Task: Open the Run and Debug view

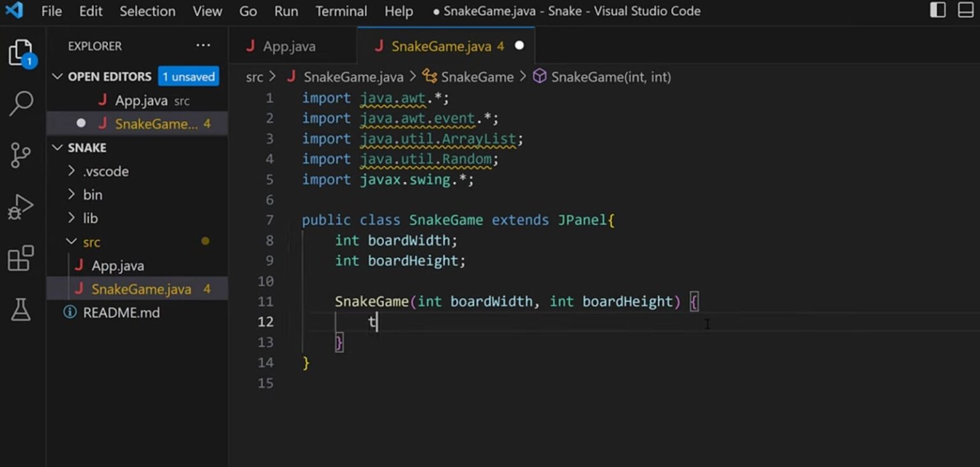Action: [21, 207]
